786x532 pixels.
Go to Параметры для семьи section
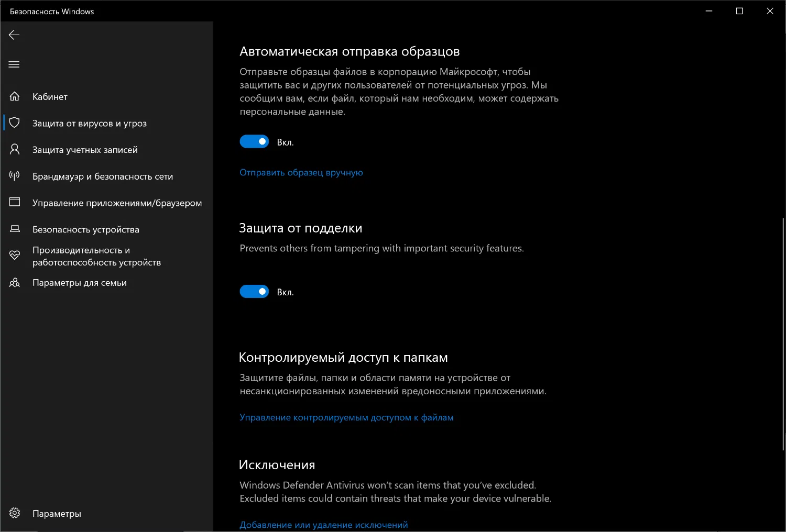tap(80, 283)
